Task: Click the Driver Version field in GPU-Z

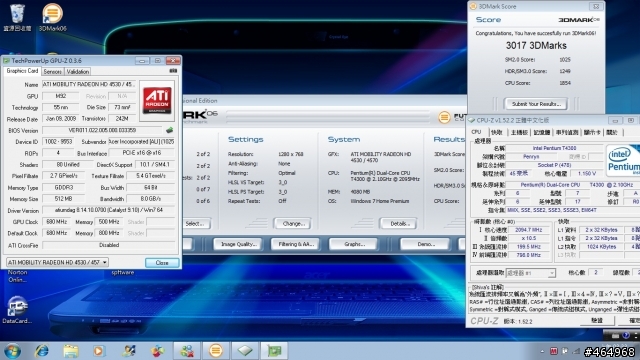Action: tap(109, 211)
